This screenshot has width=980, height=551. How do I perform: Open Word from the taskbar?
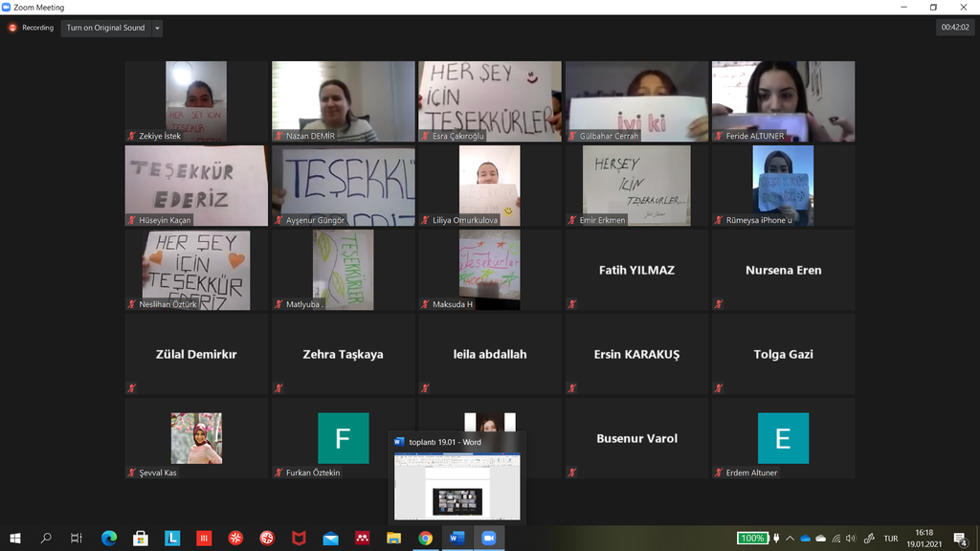click(x=457, y=539)
